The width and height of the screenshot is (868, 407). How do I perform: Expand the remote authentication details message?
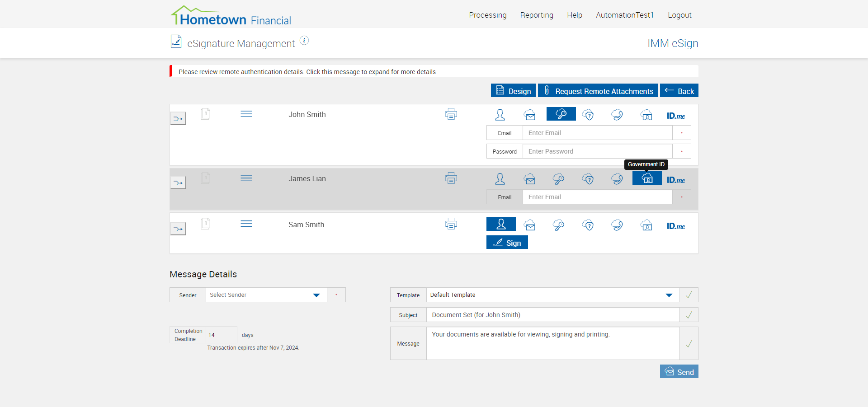click(307, 72)
